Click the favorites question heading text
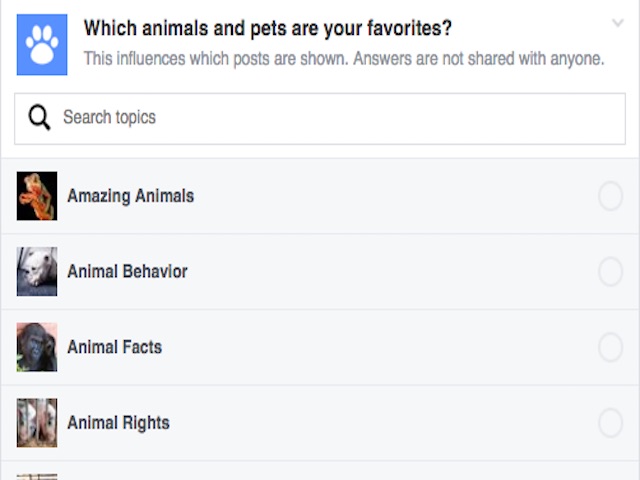 (x=268, y=28)
